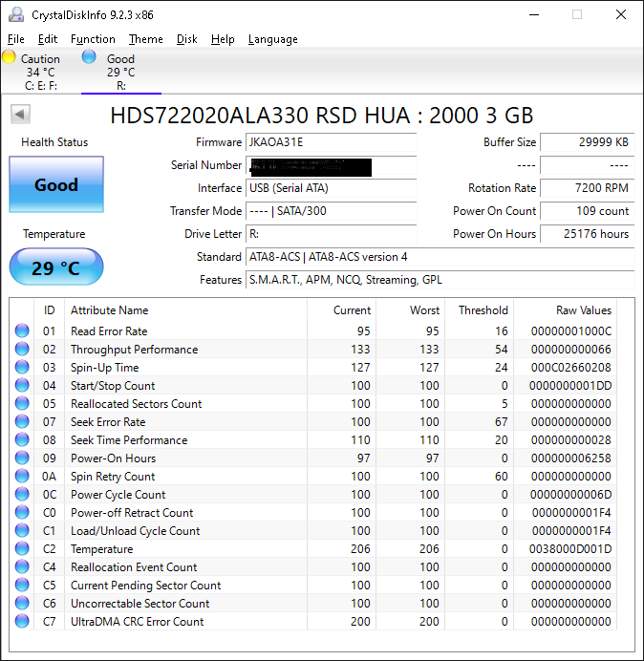
Task: Click the blue Good status orb for R:
Action: [89, 56]
